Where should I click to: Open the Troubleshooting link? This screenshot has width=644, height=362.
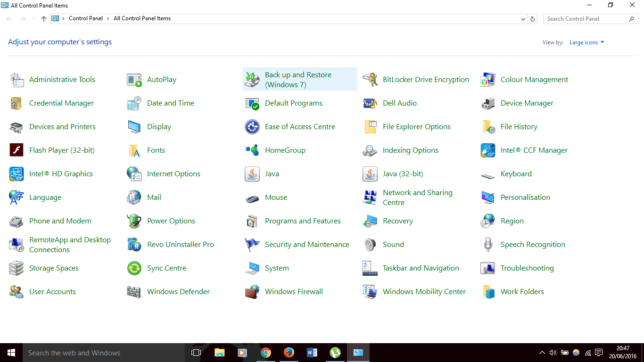pos(527,268)
